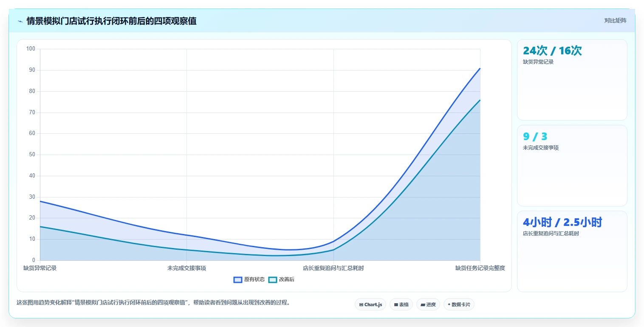This screenshot has width=644, height=327.
Task: Click the 进度 tag pill
Action: (428, 304)
